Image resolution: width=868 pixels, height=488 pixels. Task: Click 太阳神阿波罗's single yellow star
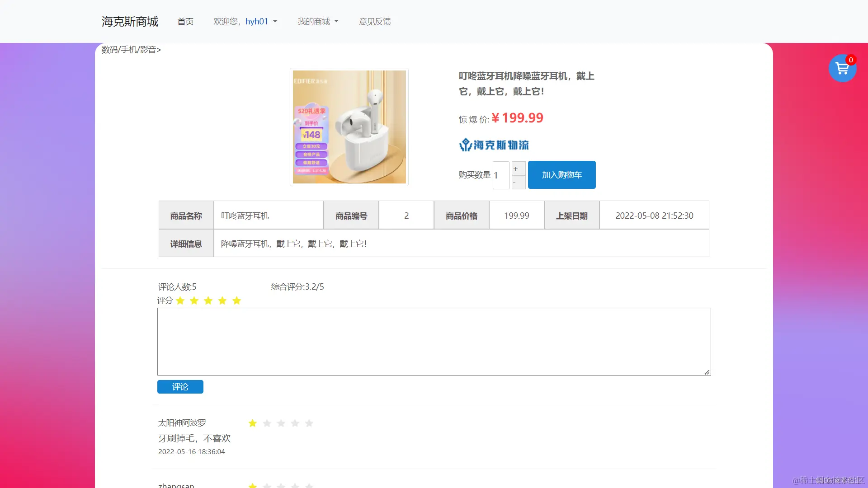(x=252, y=423)
